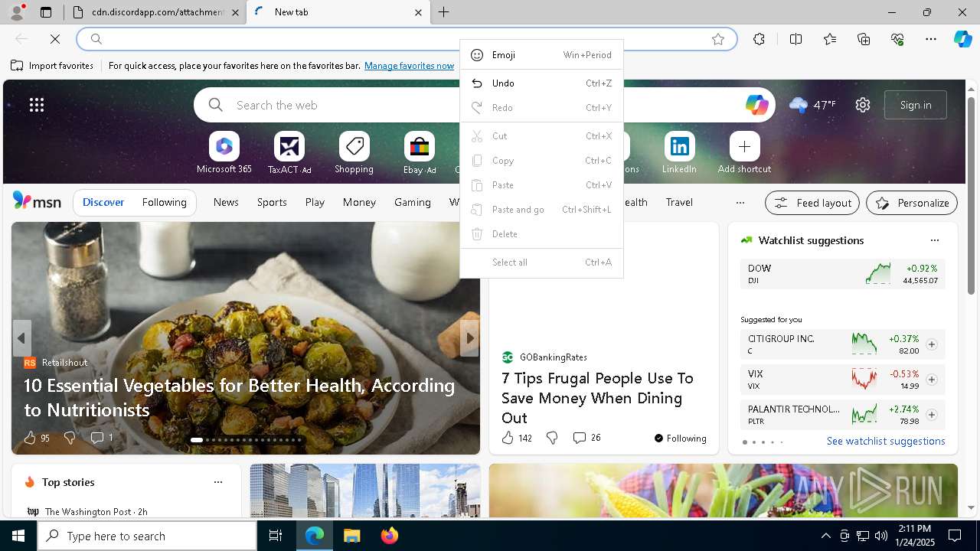Like the vegetables article
Image resolution: width=980 pixels, height=551 pixels.
coord(36,438)
